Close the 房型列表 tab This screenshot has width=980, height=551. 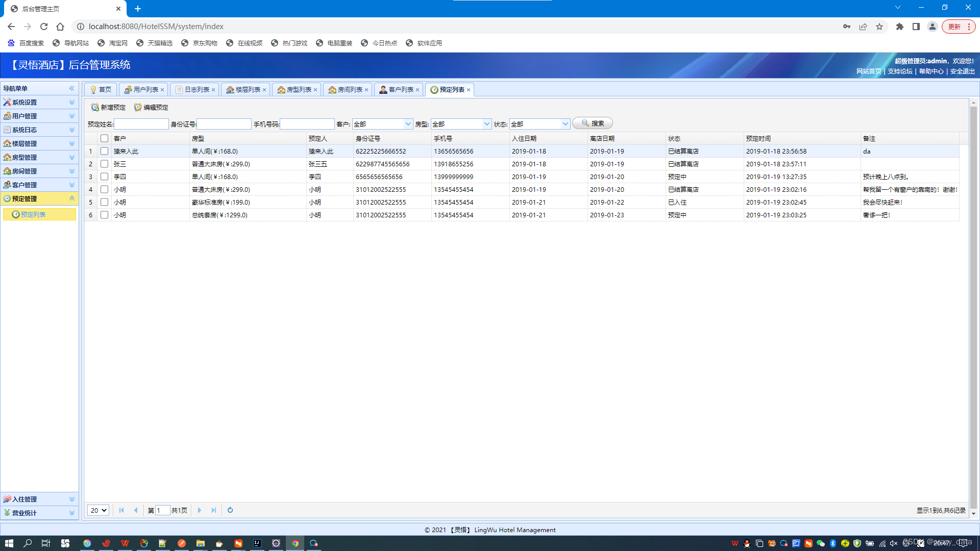315,90
